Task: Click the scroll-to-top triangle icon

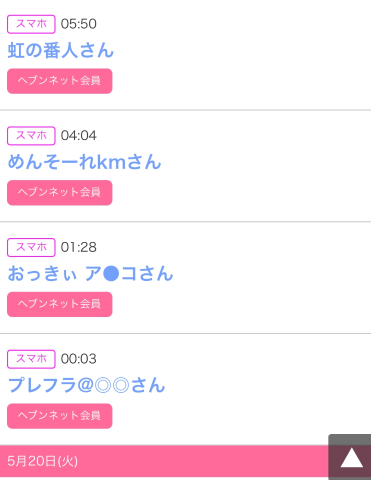Action: (352, 458)
